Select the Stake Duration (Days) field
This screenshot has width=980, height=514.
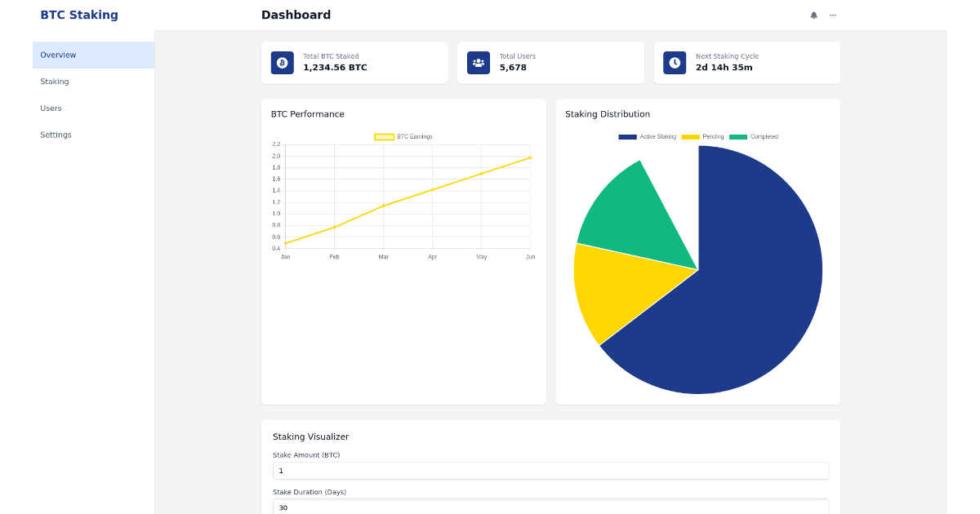tap(550, 507)
